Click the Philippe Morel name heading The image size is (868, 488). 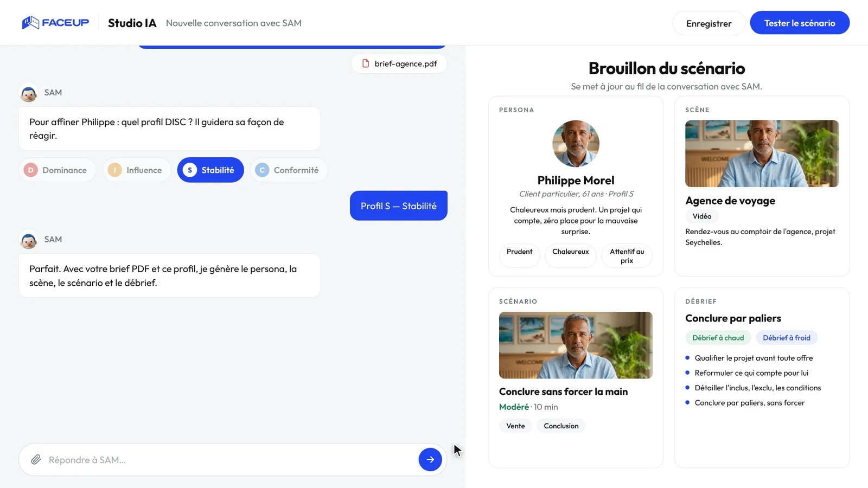[x=576, y=181]
